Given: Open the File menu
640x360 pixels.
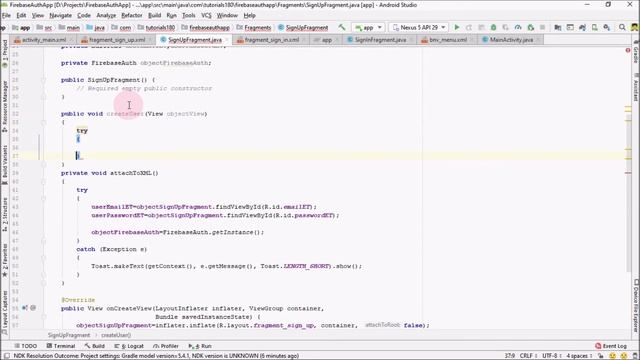Looking at the screenshot, I should coord(6,16).
